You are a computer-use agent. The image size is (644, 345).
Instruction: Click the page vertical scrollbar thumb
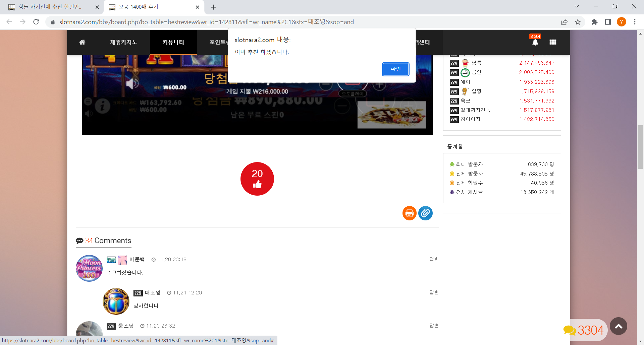(640, 147)
